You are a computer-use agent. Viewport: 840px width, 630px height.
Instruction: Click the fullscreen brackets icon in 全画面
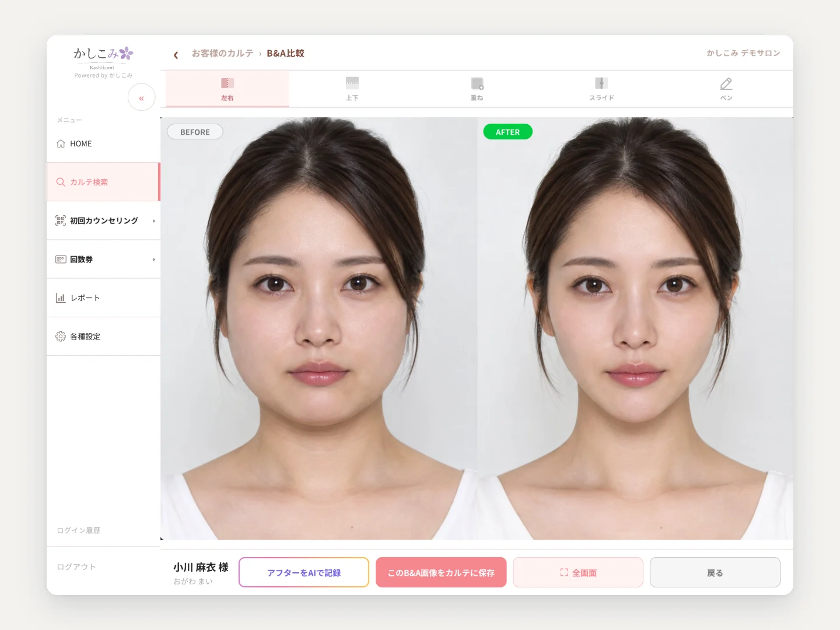[x=564, y=572]
